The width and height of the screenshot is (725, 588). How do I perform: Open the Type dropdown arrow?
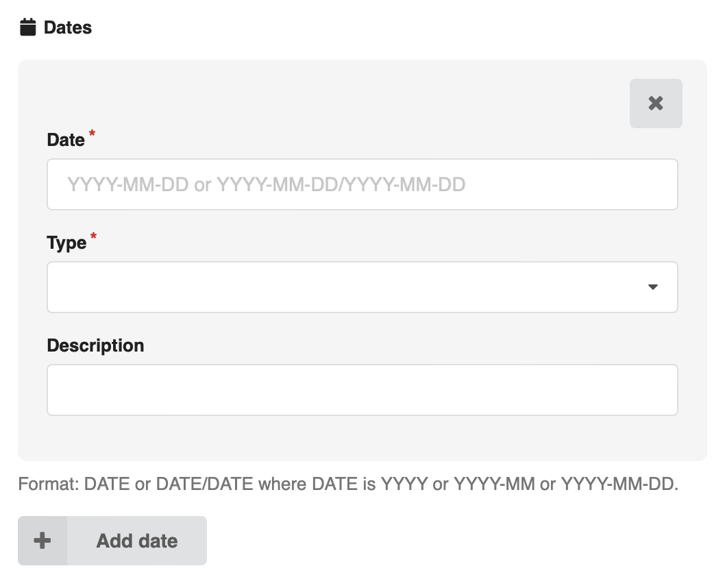click(653, 287)
